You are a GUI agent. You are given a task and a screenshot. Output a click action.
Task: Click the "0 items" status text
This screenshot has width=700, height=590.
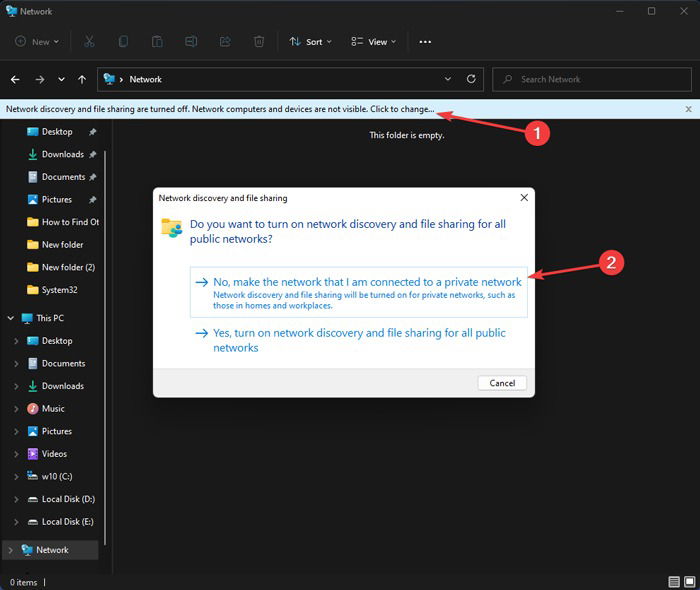pyautogui.click(x=23, y=582)
